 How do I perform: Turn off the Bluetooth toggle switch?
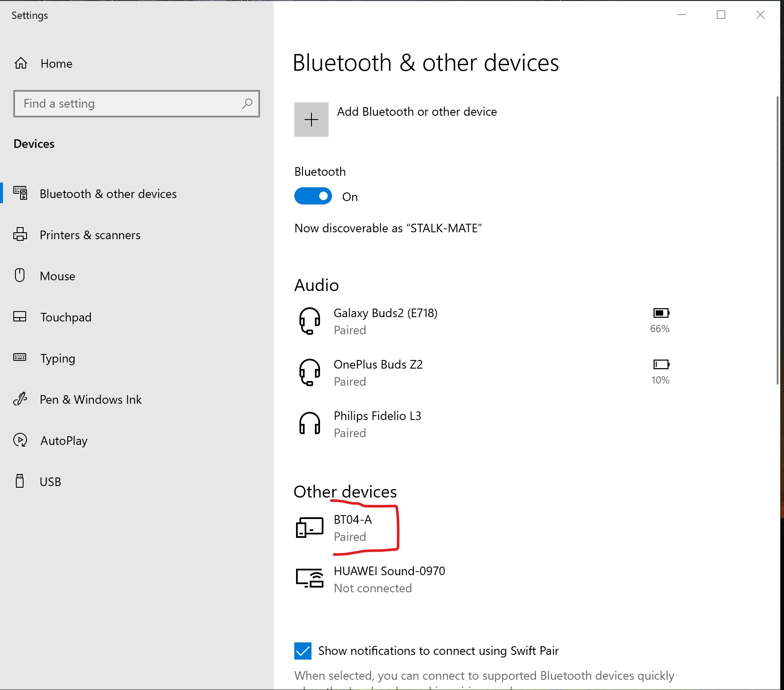pos(313,196)
